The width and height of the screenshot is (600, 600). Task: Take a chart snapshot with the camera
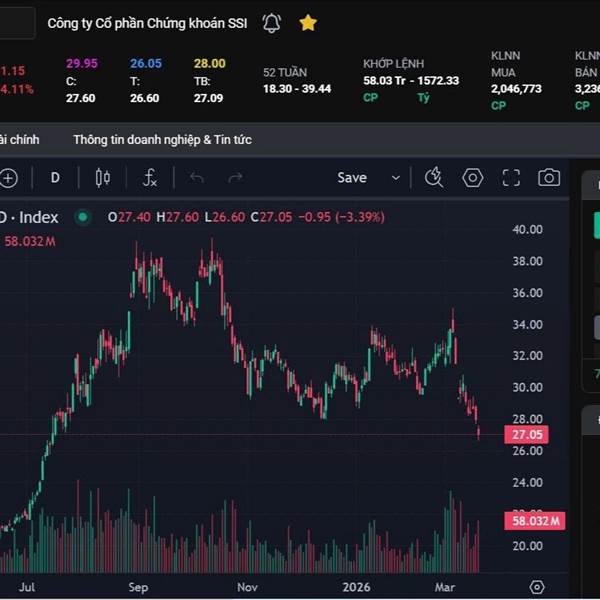tap(549, 178)
